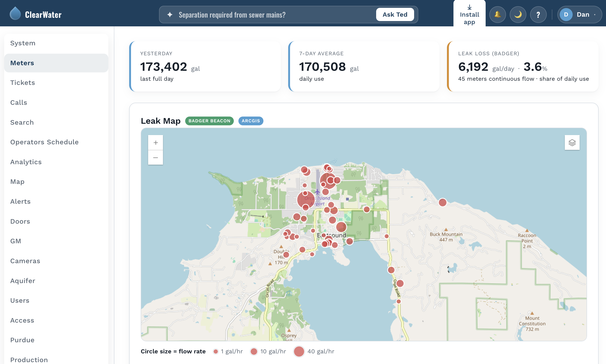Open the Search page
This screenshot has height=364, width=606.
[56, 122]
